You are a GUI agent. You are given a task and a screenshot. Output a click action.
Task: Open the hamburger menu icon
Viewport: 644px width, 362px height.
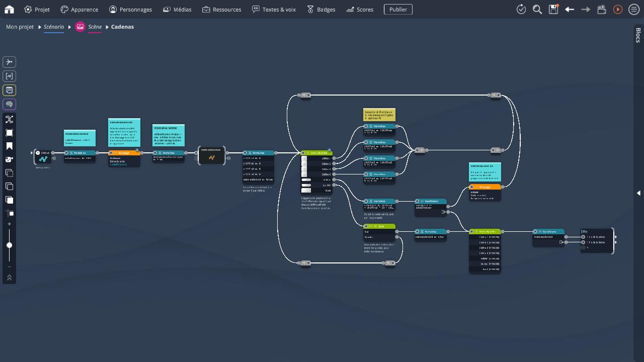[x=634, y=9]
